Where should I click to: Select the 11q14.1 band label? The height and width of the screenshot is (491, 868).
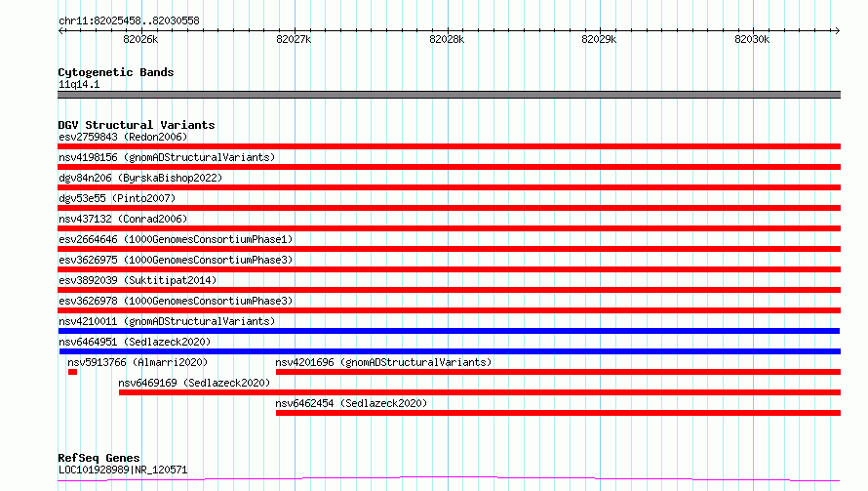(x=79, y=84)
